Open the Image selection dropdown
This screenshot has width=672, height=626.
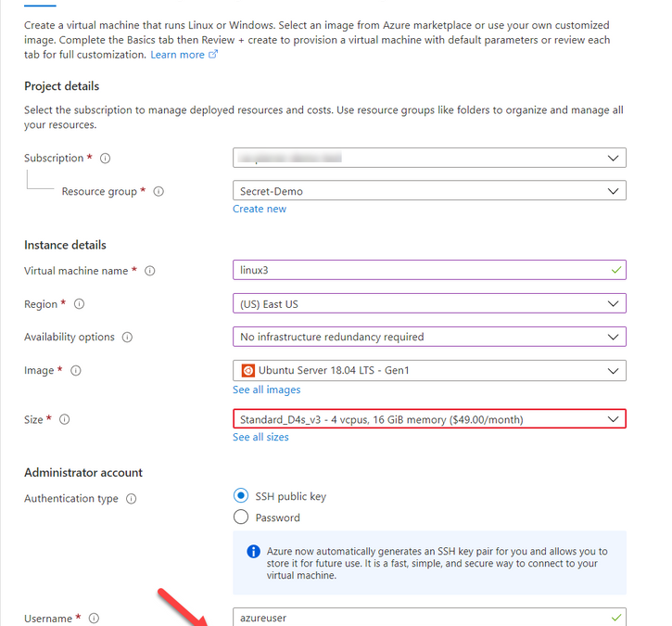[x=429, y=370]
